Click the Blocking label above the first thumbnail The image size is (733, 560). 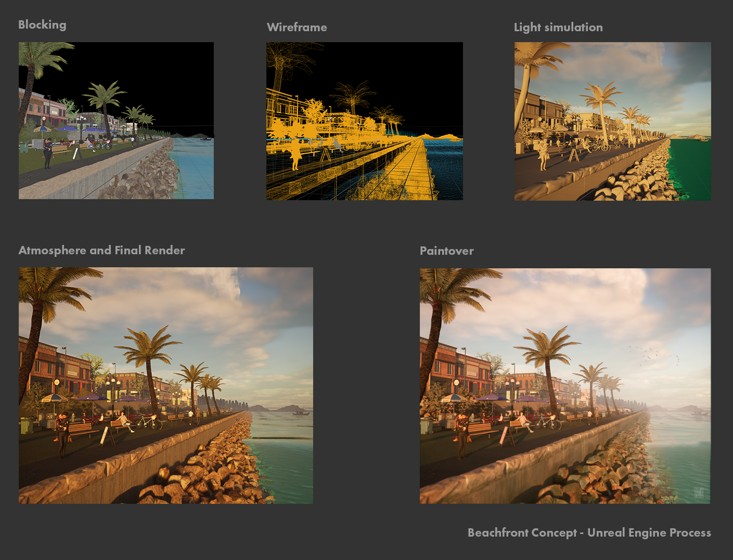(42, 24)
